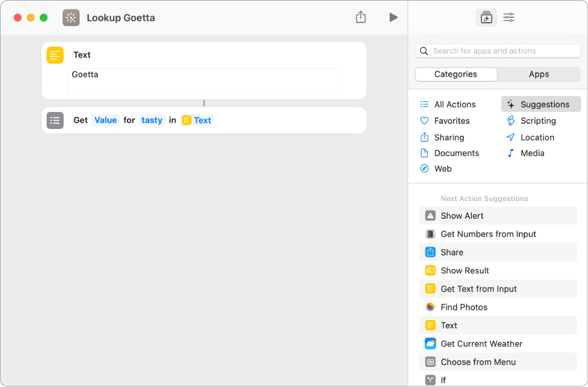The height and width of the screenshot is (387, 588).
Task: Click the Share icon in the title bar
Action: click(361, 18)
